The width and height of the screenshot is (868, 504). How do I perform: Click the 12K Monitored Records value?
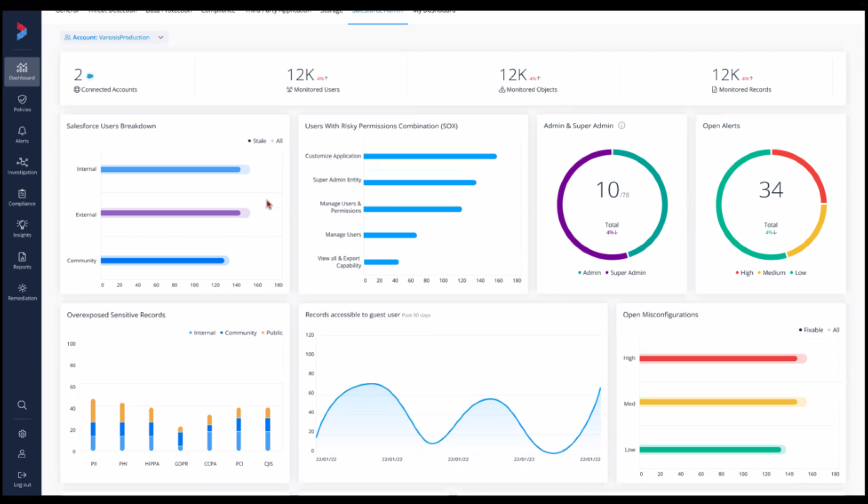coord(725,75)
